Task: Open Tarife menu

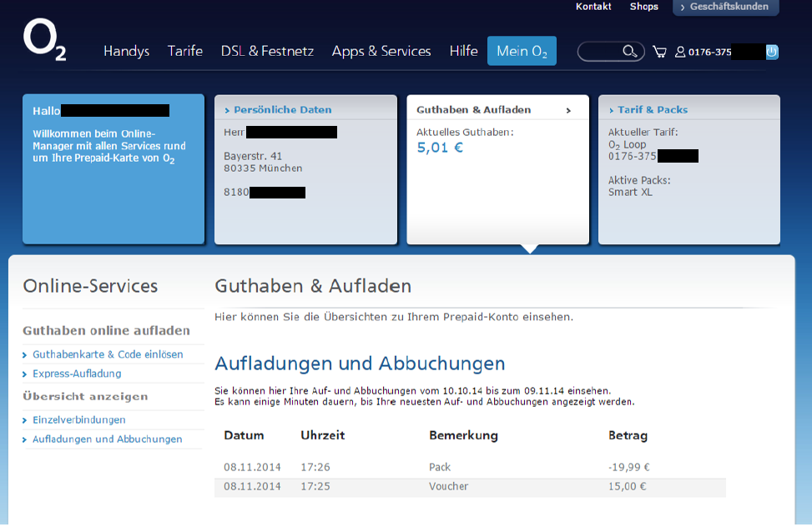Action: click(x=185, y=51)
